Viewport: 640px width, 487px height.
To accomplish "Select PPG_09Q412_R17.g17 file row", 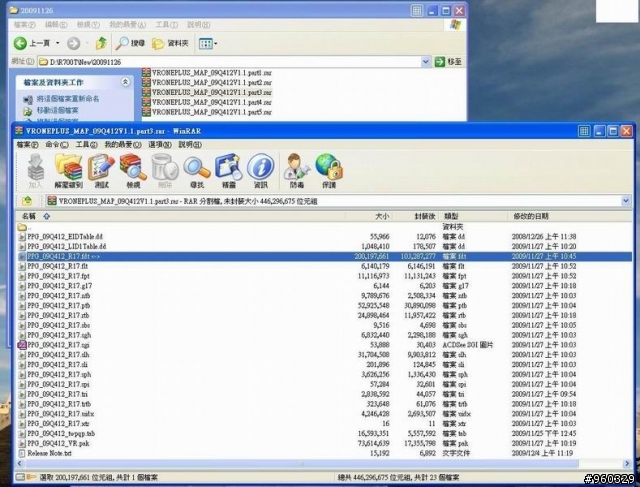I will pyautogui.click(x=325, y=286).
